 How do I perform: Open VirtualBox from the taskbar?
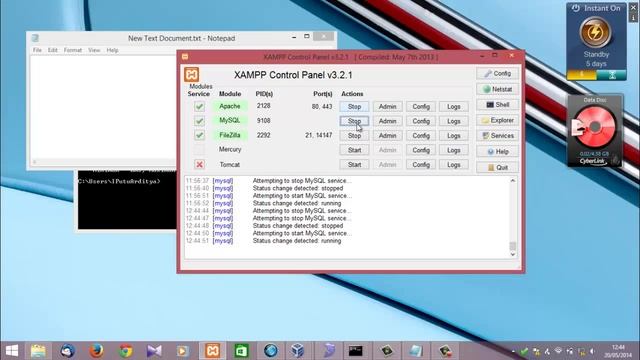(298, 351)
